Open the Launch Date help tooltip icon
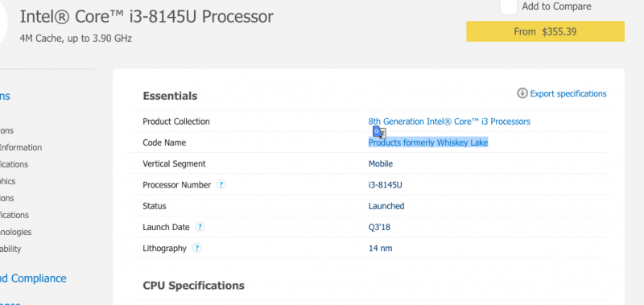 pos(200,227)
